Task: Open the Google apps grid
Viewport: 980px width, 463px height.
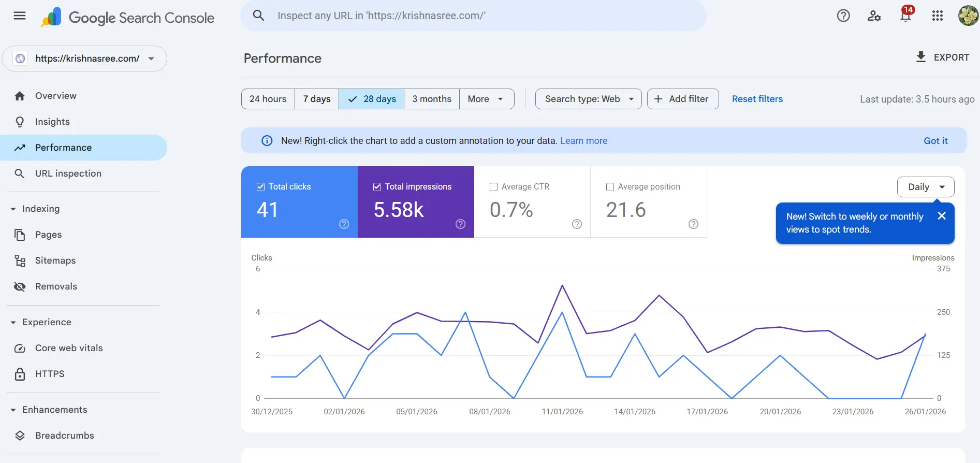Action: point(937,16)
